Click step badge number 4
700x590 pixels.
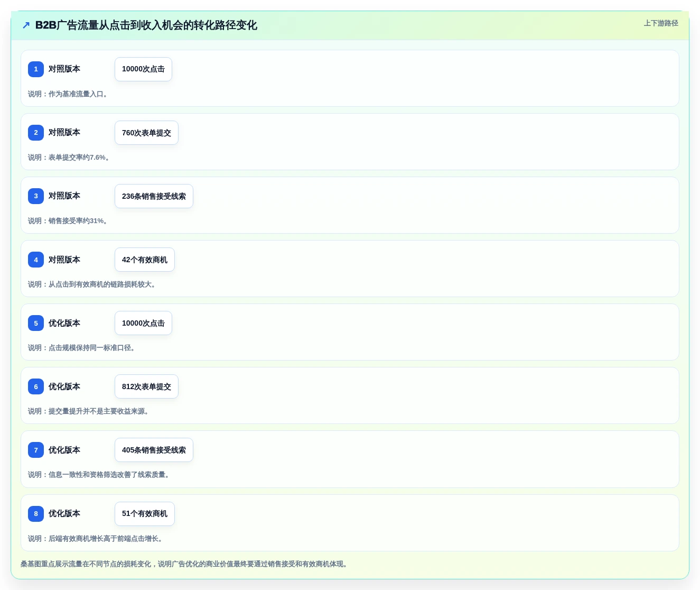tap(36, 260)
